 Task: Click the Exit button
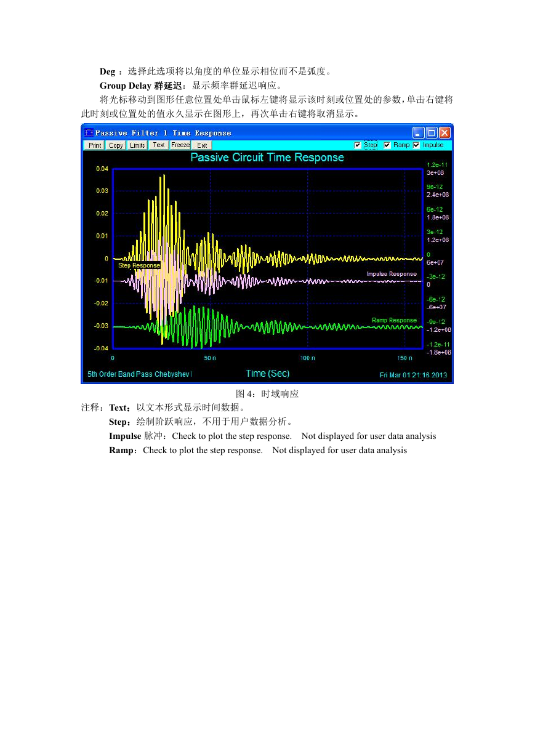coord(202,145)
